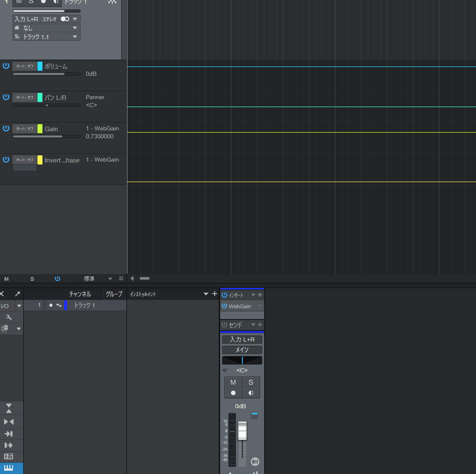Viewport: 476px width, 474px height.
Task: Open the インストゥルメント panel dropdown arrow
Action: (x=206, y=294)
